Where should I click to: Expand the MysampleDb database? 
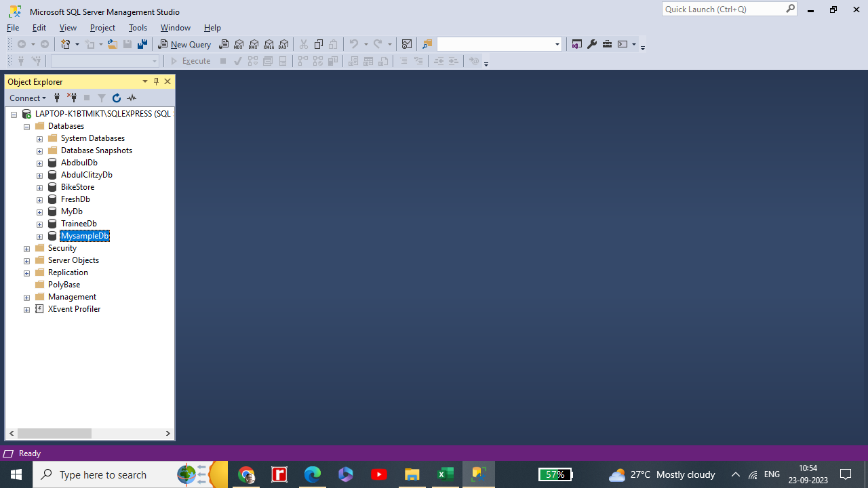(39, 237)
